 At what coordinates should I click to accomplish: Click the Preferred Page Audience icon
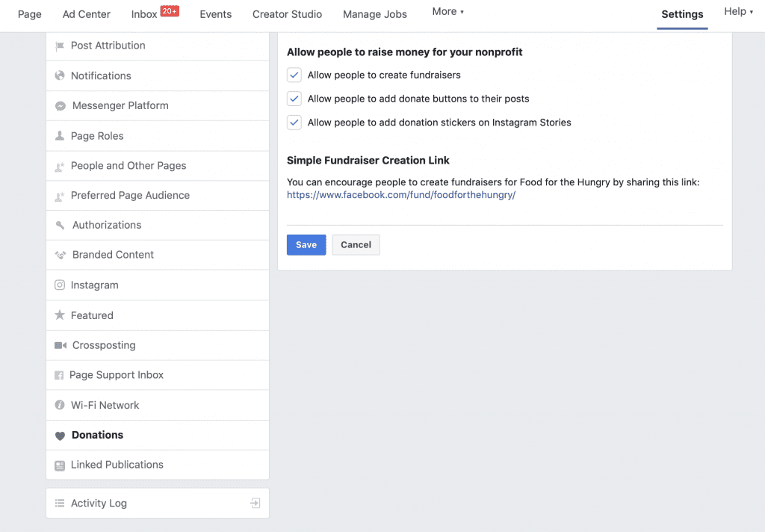[60, 196]
